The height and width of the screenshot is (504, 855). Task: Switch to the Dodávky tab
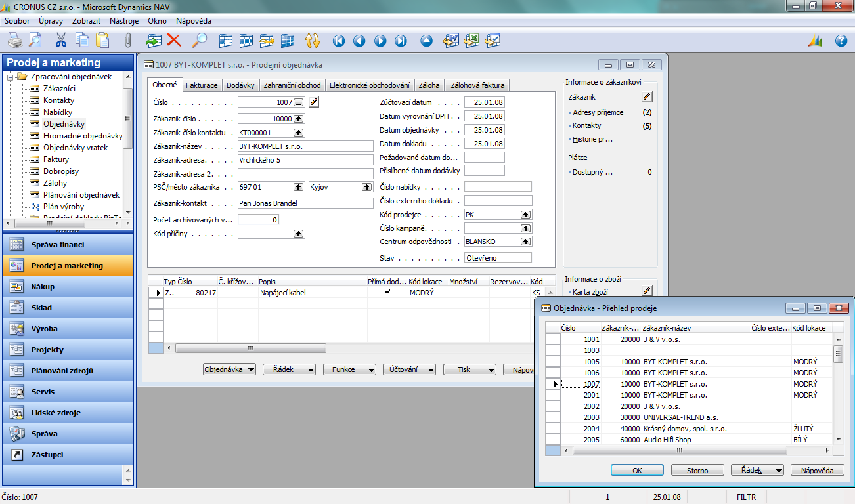click(240, 85)
